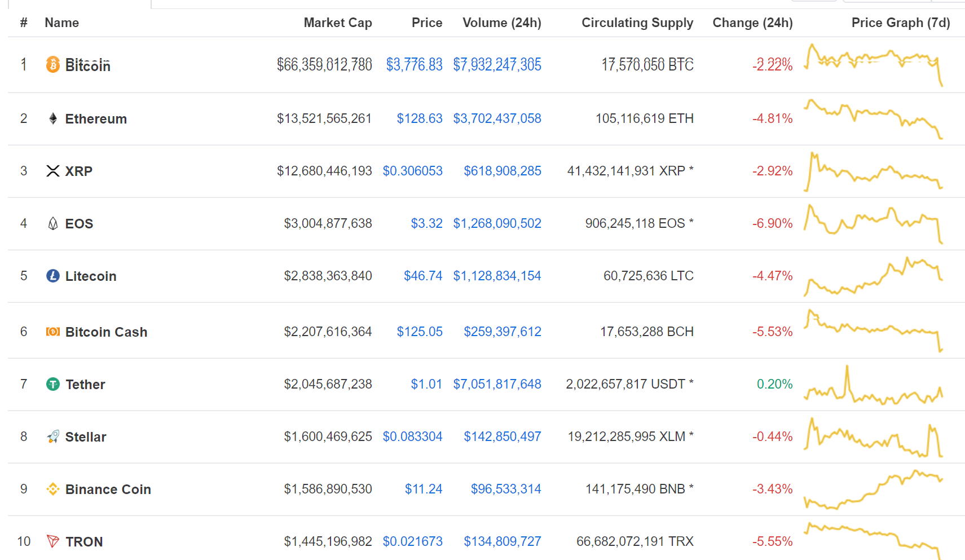The height and width of the screenshot is (560, 965).
Task: Select Litecoin supply 60,725,636 LTC
Action: pos(649,276)
